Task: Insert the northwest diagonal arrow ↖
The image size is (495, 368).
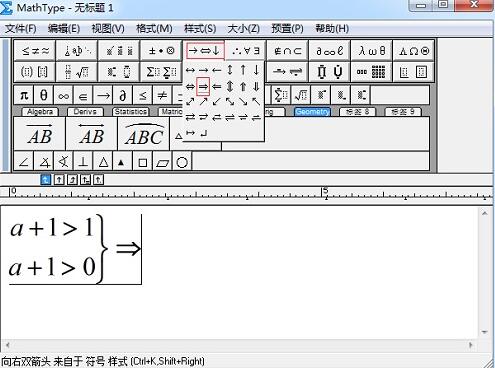Action: click(256, 101)
